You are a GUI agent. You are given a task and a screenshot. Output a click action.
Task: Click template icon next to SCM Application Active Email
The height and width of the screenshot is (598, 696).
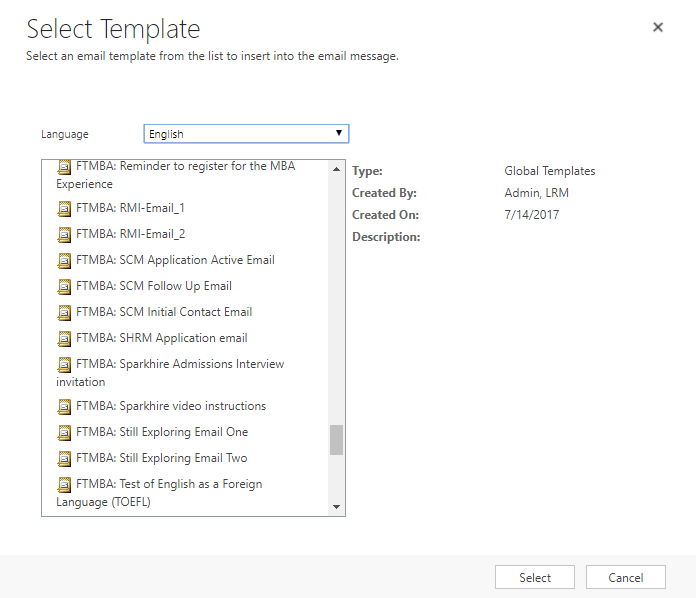pos(64,260)
